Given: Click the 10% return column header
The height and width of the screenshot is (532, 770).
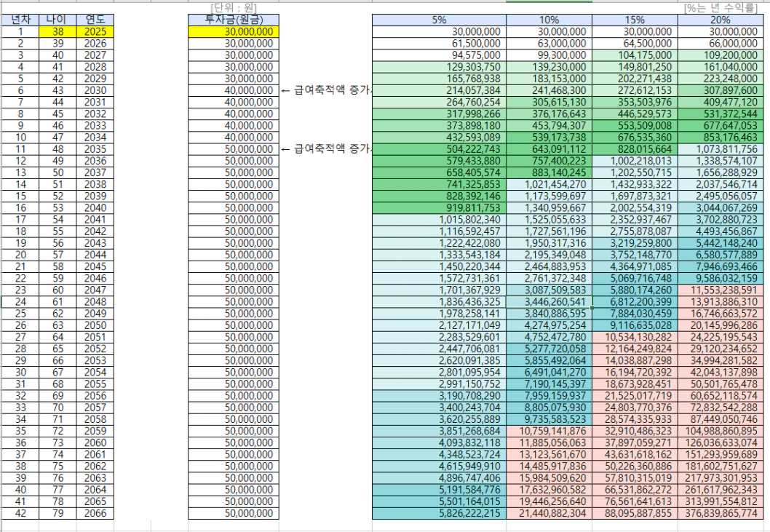Looking at the screenshot, I should (549, 20).
